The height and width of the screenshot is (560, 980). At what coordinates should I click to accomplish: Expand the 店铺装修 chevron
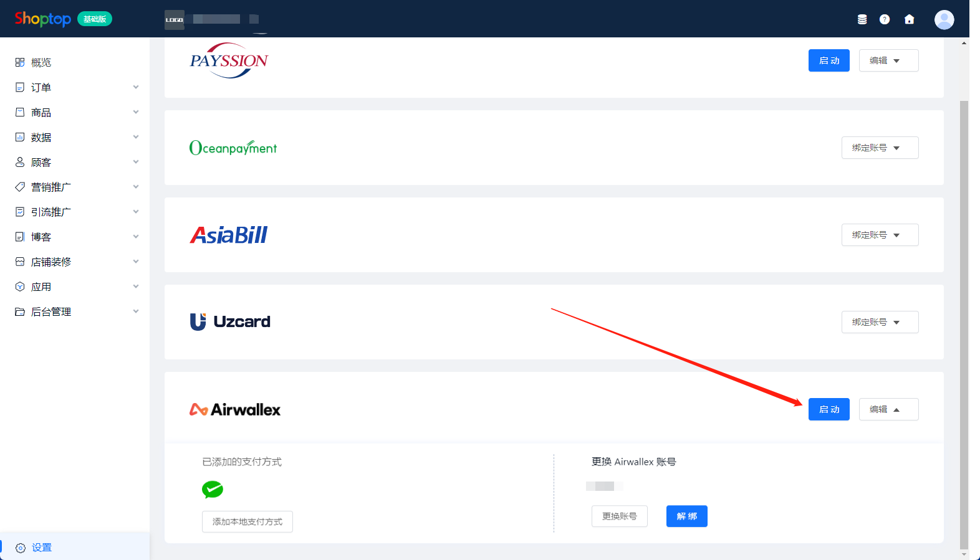pos(136,262)
